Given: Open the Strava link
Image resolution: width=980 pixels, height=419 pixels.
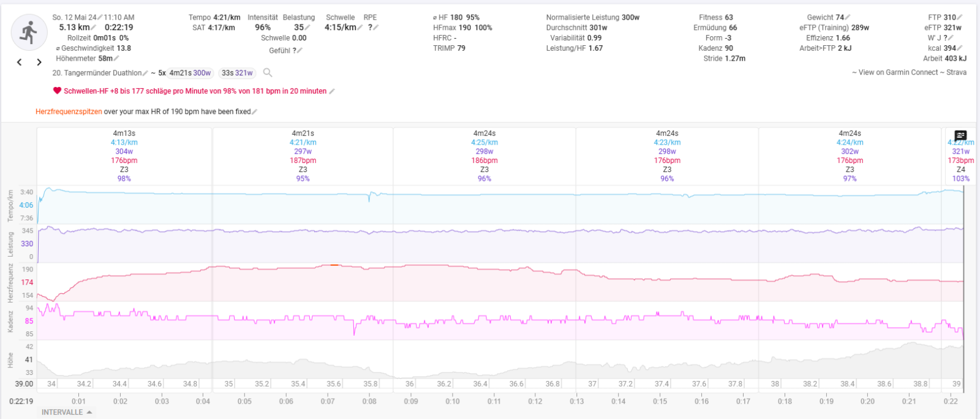Looking at the screenshot, I should pyautogui.click(x=956, y=72).
